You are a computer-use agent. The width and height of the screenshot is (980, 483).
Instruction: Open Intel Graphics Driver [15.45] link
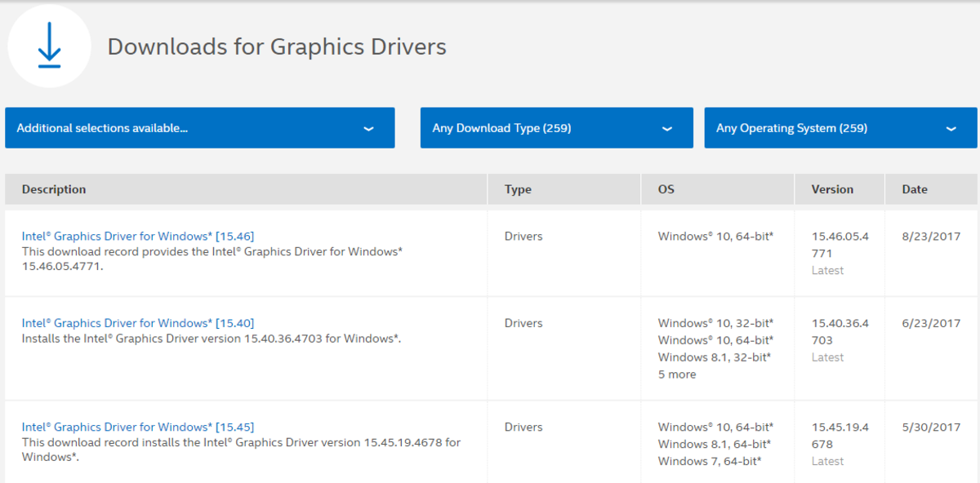(138, 427)
